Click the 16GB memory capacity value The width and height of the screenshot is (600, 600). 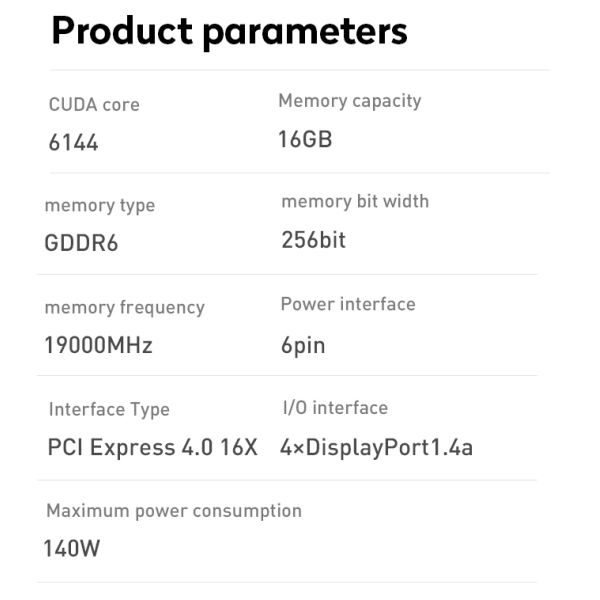305,139
